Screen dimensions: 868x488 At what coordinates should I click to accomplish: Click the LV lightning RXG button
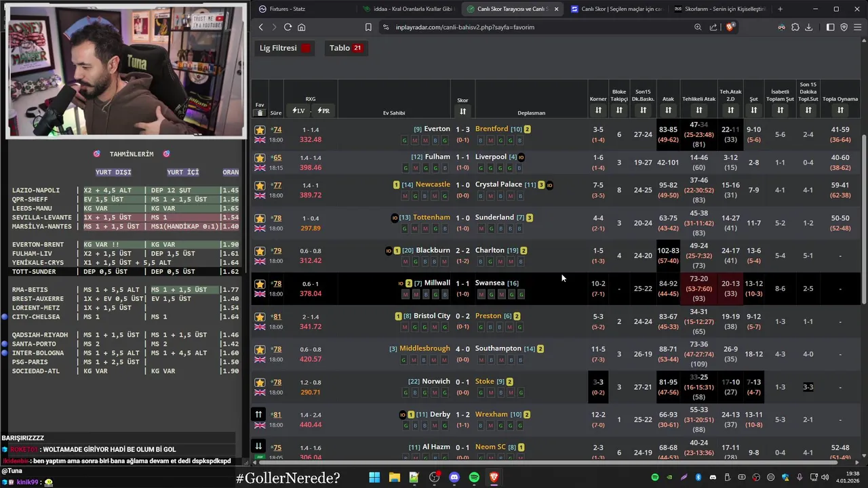298,110
